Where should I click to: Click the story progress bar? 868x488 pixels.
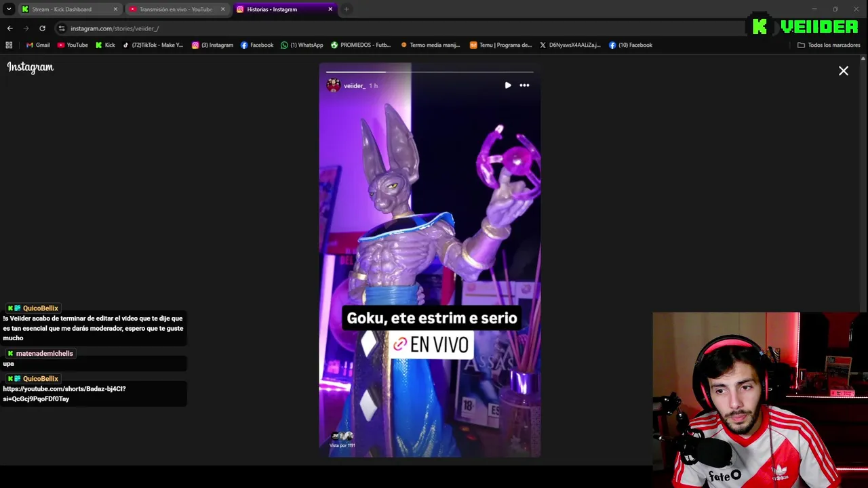[x=430, y=72]
